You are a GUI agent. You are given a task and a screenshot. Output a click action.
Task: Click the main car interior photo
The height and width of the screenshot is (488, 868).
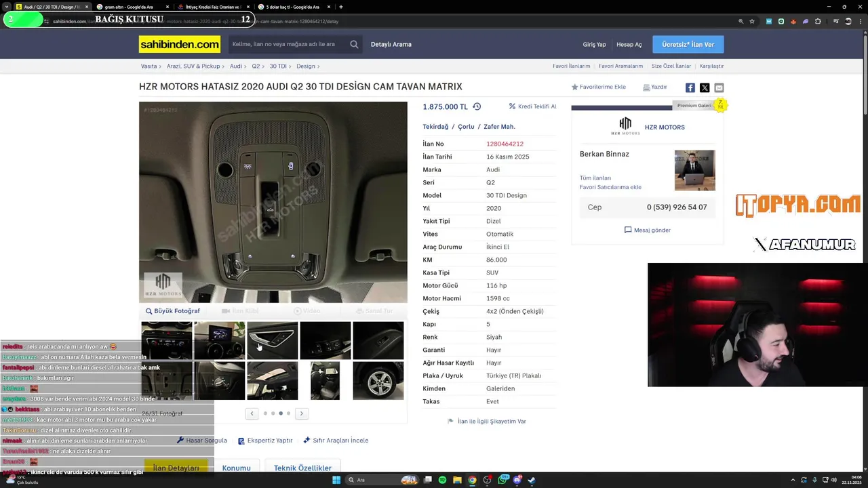coord(273,202)
